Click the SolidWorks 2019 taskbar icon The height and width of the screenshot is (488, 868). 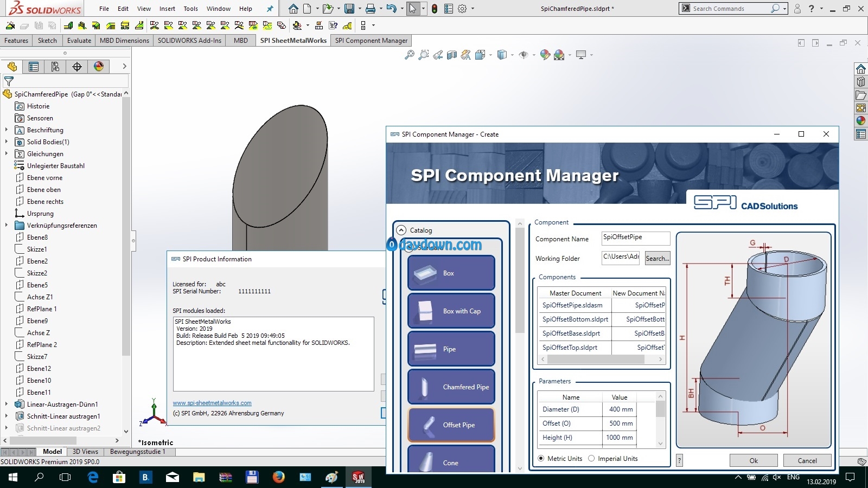tap(358, 477)
